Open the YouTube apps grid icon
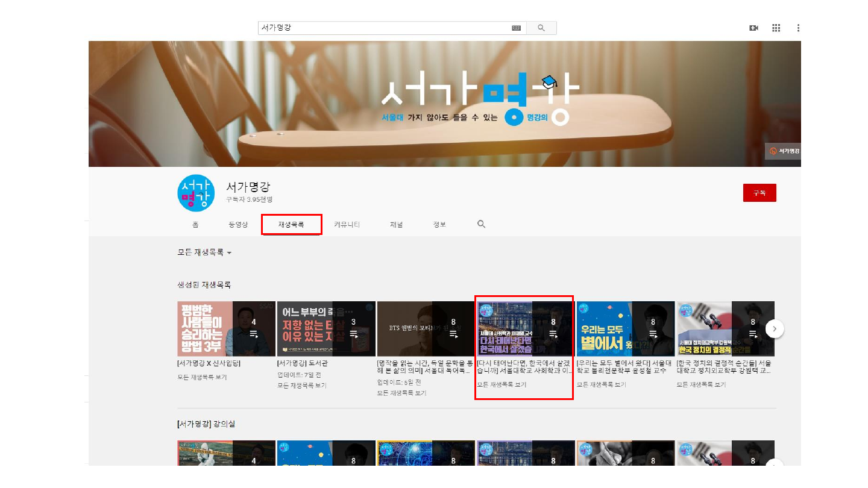Screen dimensions: 868x488 click(x=776, y=28)
